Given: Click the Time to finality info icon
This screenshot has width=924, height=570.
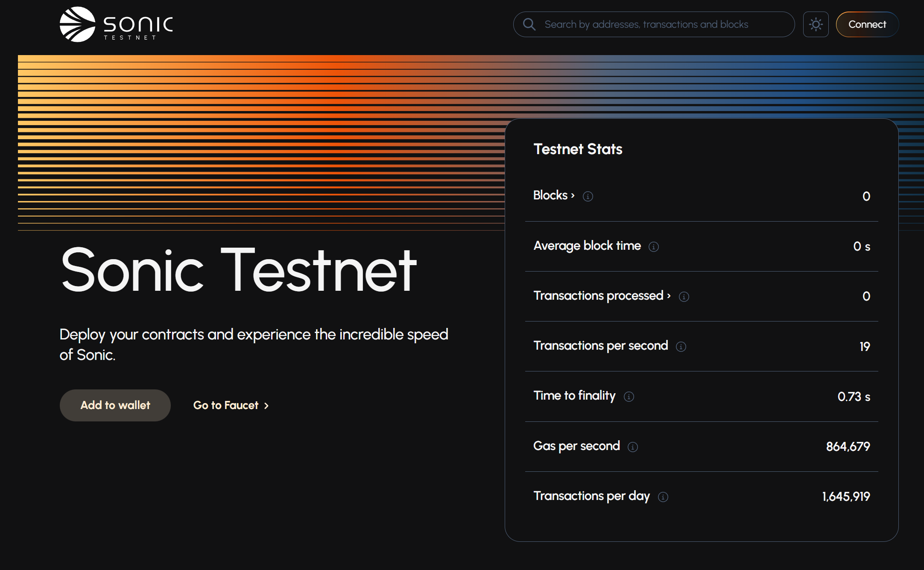Looking at the screenshot, I should click(x=629, y=397).
